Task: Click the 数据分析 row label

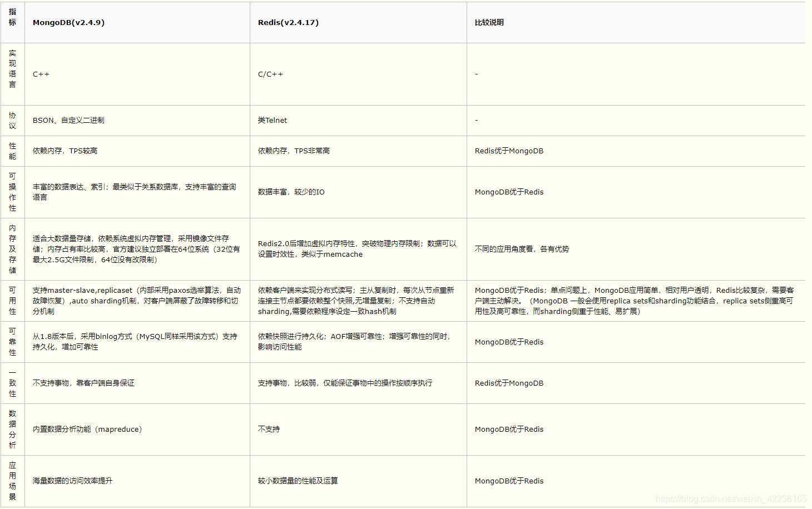Action: tap(12, 429)
